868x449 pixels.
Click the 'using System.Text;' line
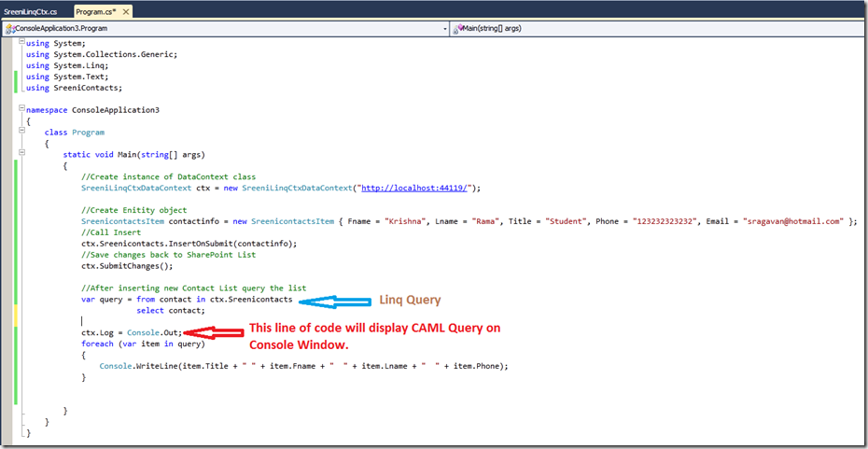click(67, 77)
